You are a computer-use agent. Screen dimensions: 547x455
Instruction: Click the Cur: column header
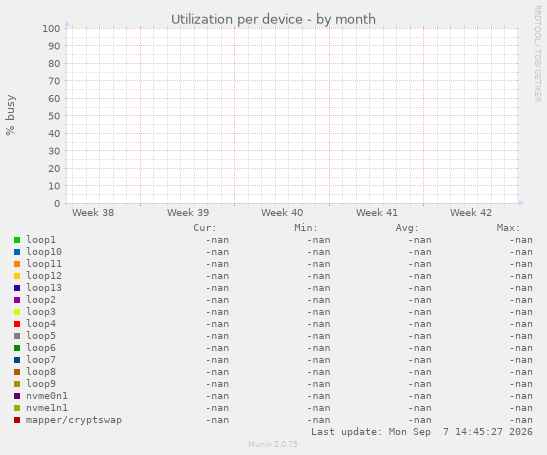tap(205, 228)
